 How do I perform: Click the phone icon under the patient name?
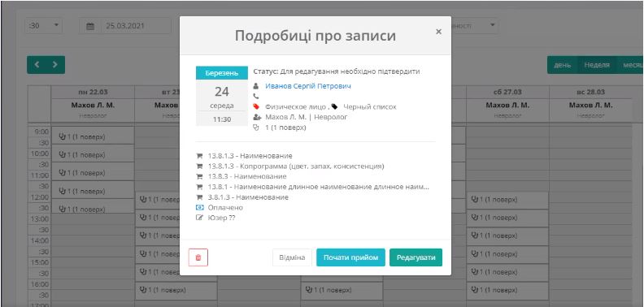256,97
